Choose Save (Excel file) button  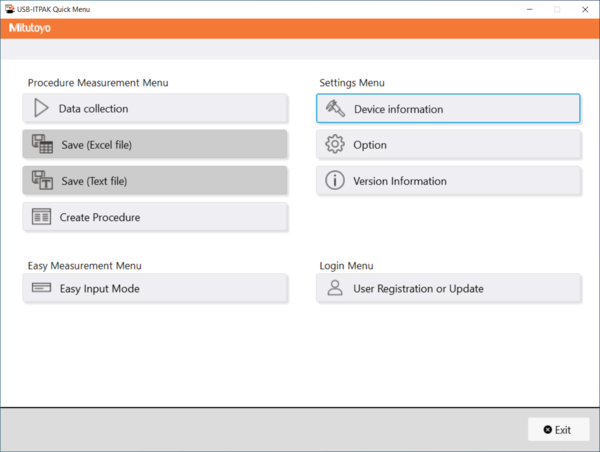point(155,145)
